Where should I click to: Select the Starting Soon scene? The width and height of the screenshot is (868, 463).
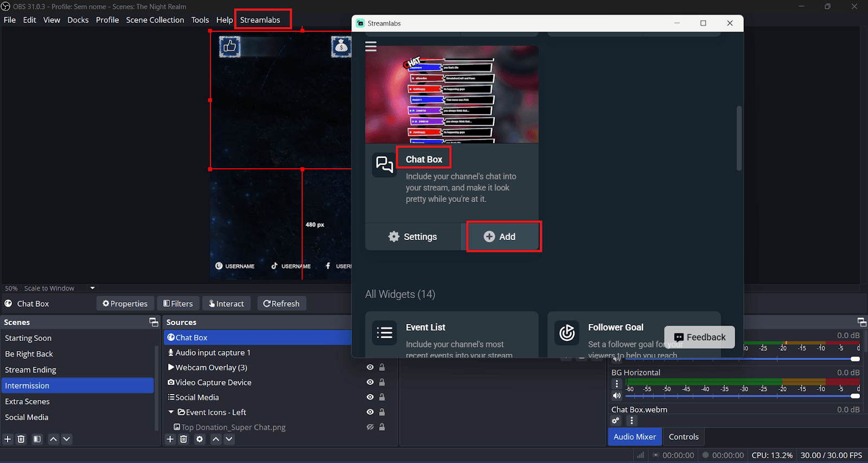click(78, 338)
